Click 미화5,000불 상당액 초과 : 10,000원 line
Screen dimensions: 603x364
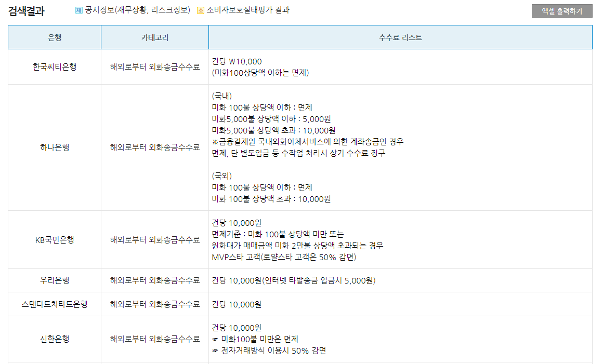[x=273, y=130]
